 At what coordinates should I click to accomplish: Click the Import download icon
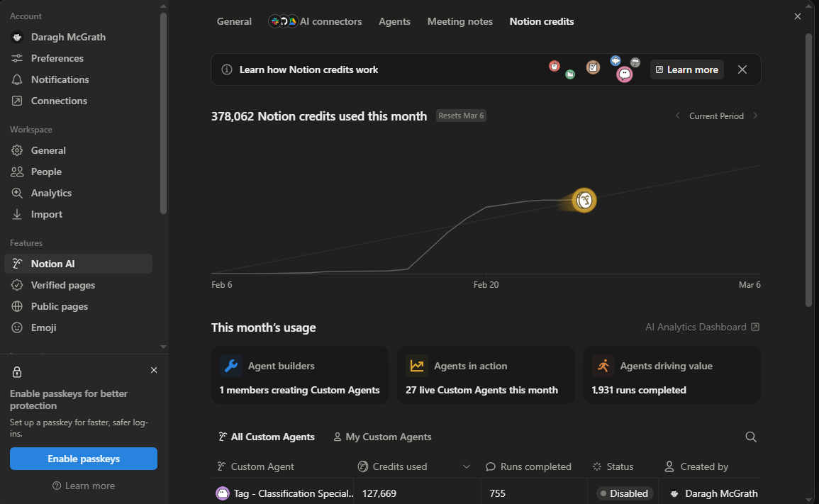click(x=17, y=214)
